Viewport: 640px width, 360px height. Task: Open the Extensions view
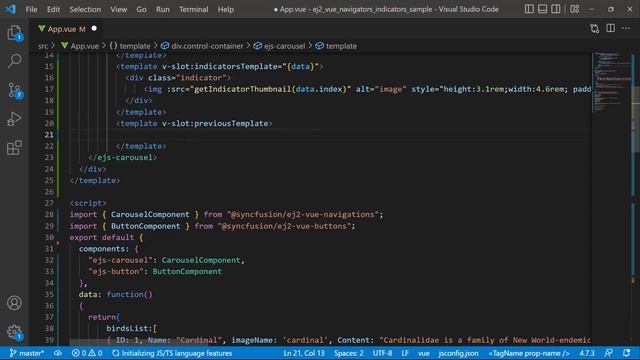pos(14,148)
